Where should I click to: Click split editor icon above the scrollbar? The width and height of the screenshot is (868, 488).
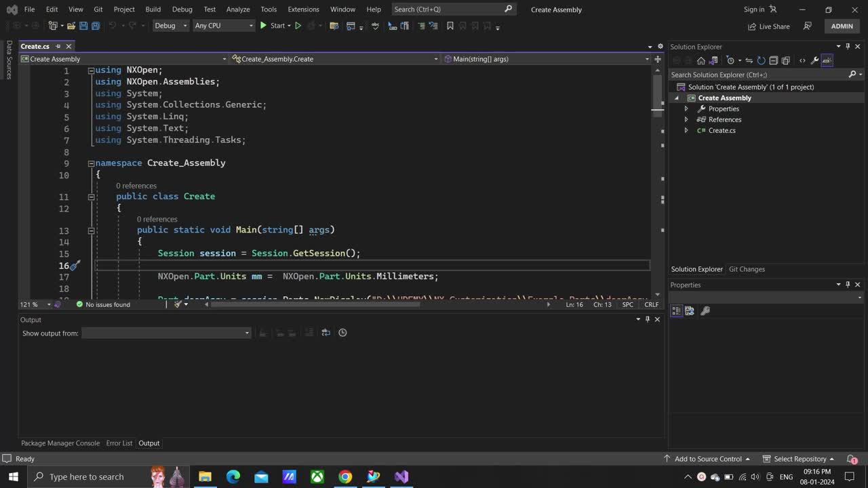pos(658,59)
